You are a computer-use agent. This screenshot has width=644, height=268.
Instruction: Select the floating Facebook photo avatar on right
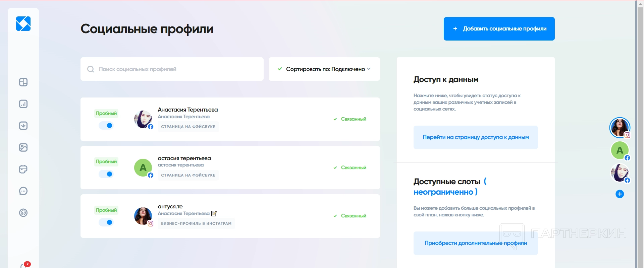click(620, 173)
